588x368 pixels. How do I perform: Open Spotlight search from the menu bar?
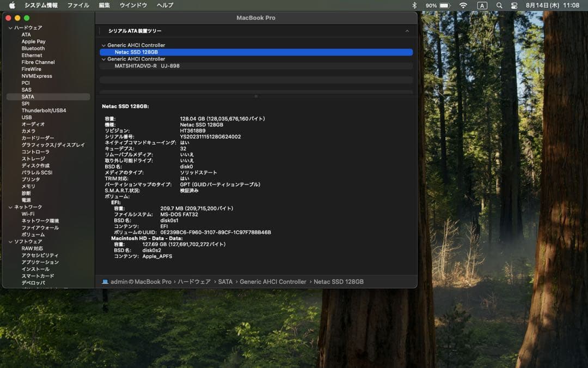499,5
